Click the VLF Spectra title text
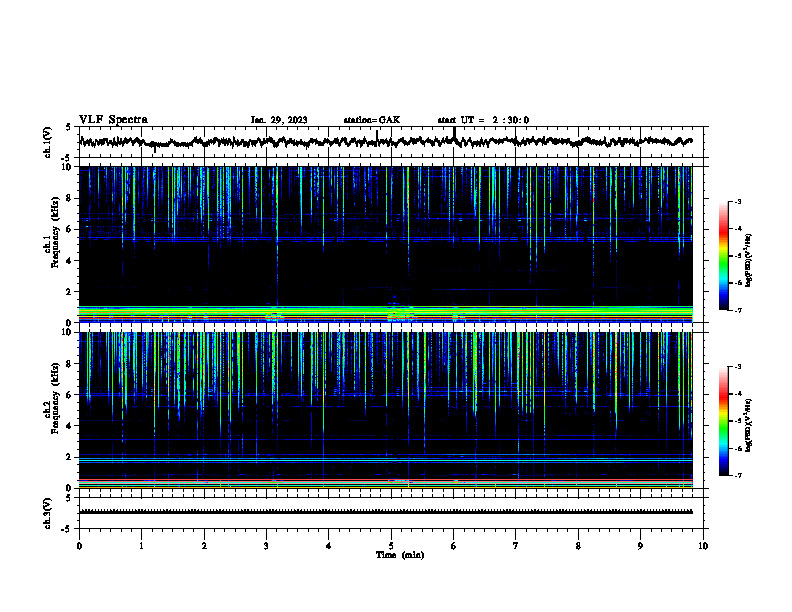The image size is (792, 612). pyautogui.click(x=113, y=120)
